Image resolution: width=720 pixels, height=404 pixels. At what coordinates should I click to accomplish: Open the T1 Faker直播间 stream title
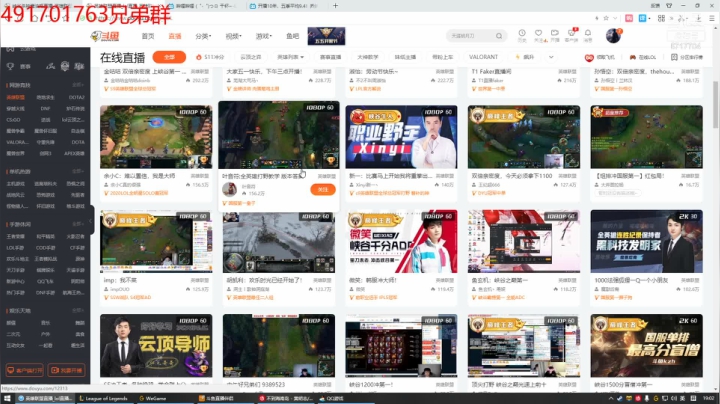coord(491,72)
